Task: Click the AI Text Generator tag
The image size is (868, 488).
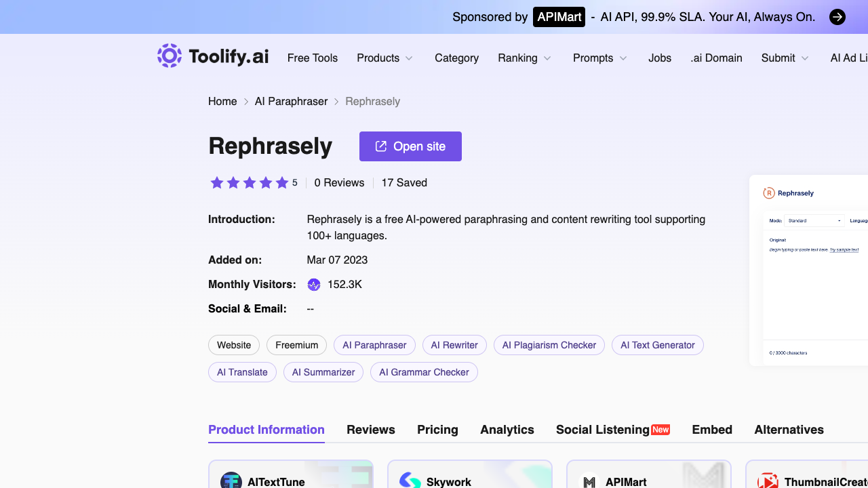Action: [x=658, y=345]
